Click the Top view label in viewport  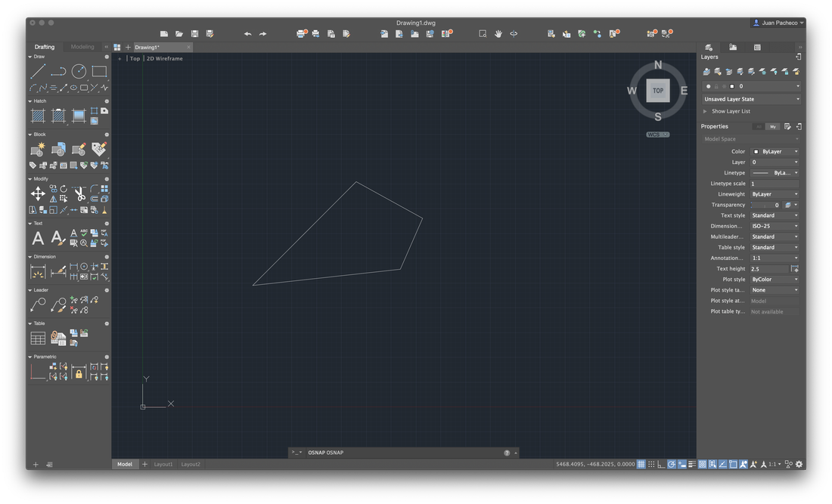coord(135,59)
